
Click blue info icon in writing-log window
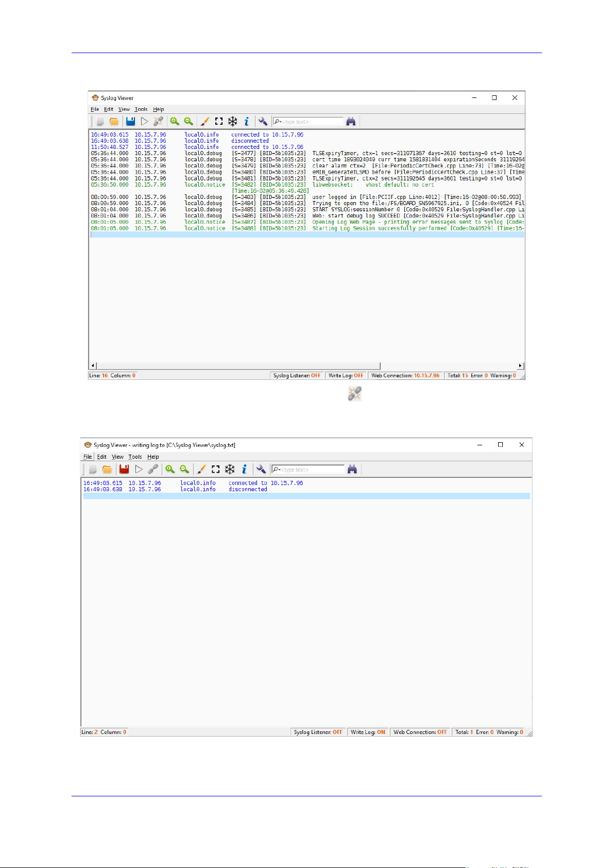[244, 469]
